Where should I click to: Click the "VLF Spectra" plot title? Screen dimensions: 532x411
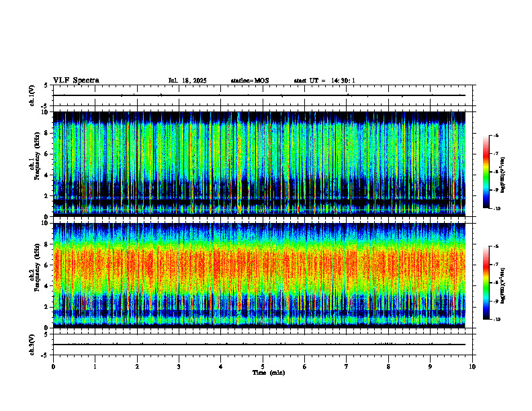76,81
